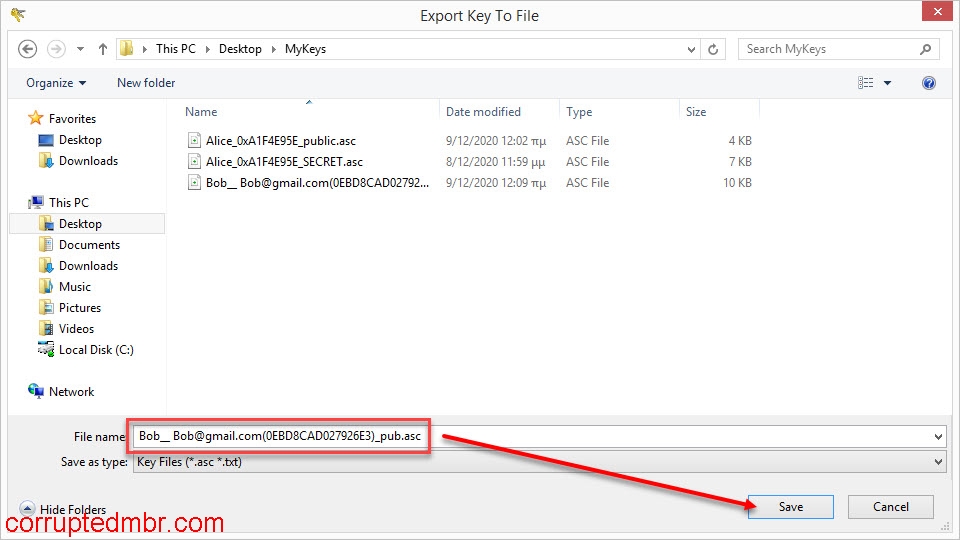Click the Save button
The height and width of the screenshot is (540, 960).
790,507
